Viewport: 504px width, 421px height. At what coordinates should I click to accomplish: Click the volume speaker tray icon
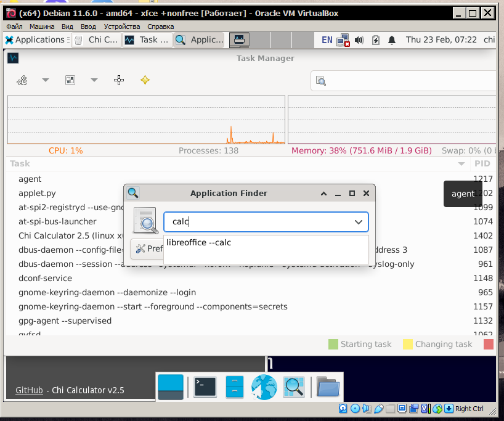(359, 40)
